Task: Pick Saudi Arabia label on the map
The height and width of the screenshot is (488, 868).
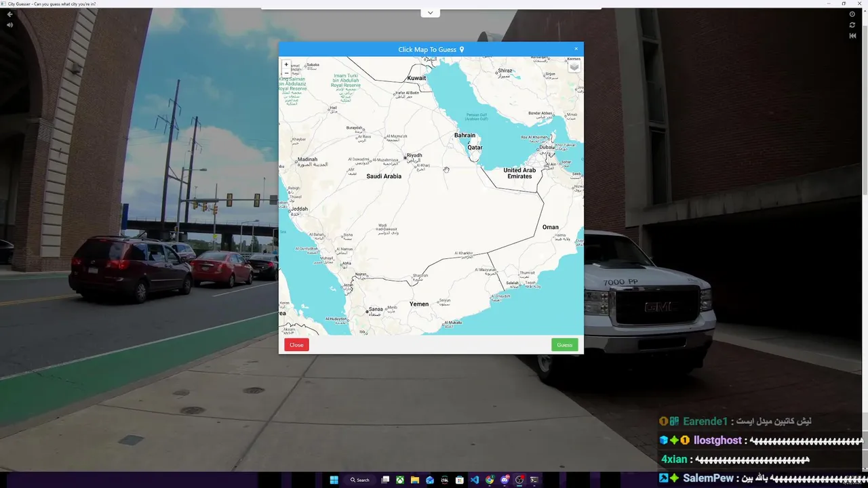Action: click(x=384, y=176)
